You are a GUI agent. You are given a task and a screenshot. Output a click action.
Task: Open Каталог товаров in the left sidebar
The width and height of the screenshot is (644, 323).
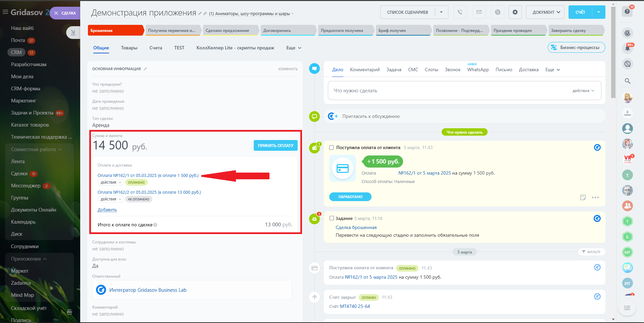[30, 125]
